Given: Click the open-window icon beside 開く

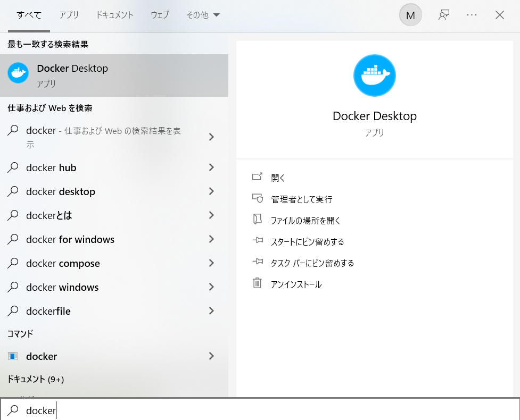Looking at the screenshot, I should pyautogui.click(x=258, y=177).
